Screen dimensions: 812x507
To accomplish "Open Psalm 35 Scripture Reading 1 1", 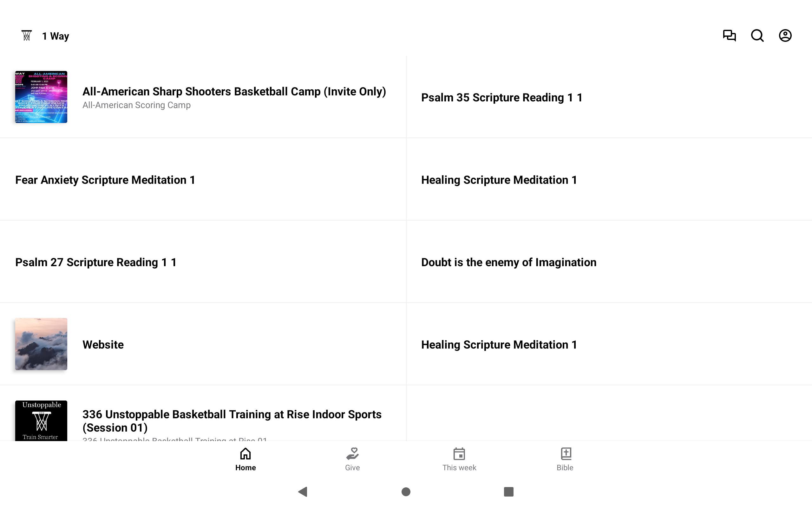I will (501, 98).
